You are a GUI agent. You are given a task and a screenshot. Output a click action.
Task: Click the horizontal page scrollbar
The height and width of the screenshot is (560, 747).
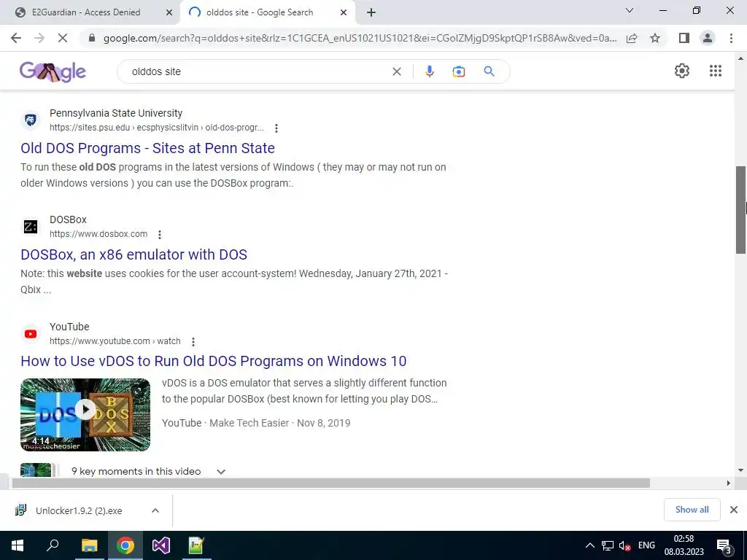[x=331, y=483]
